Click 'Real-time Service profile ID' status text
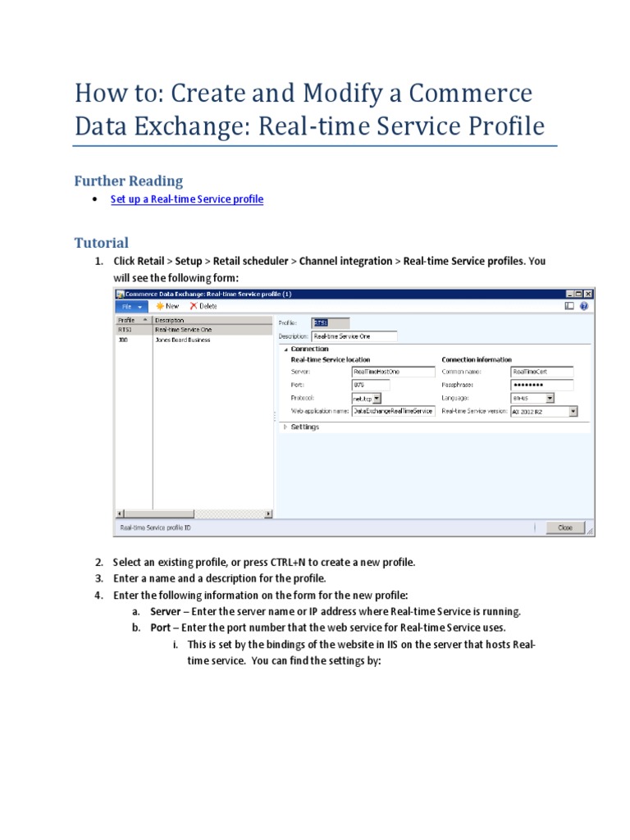 pyautogui.click(x=155, y=527)
